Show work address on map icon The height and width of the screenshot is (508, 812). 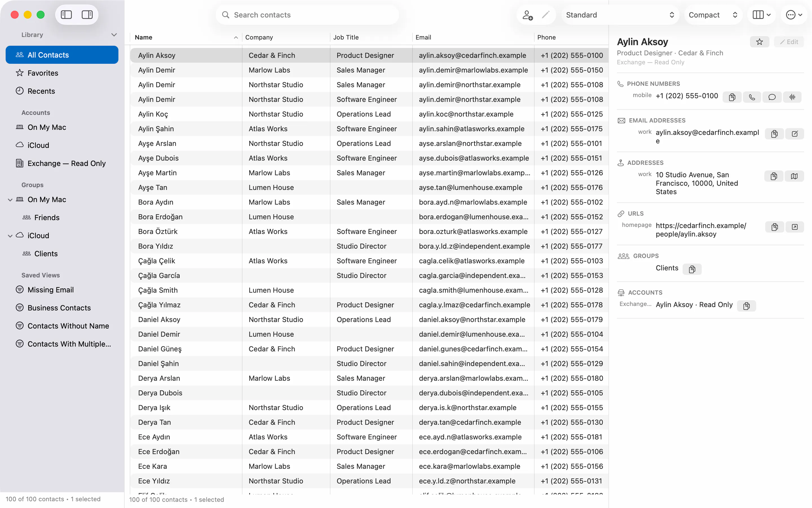tap(794, 176)
